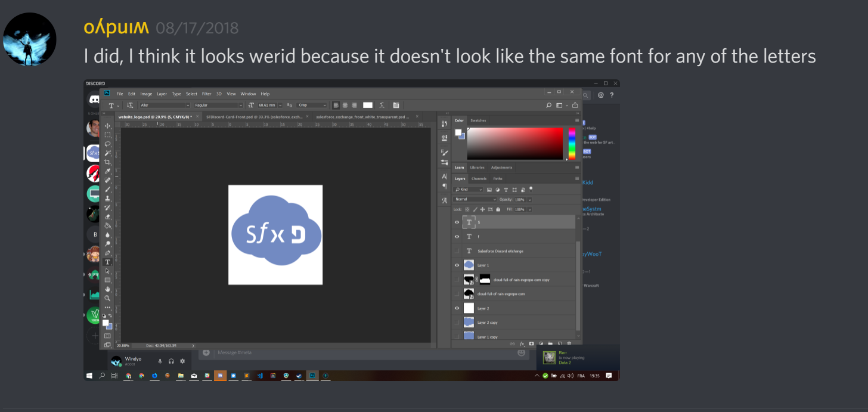868x412 pixels.
Task: Open the Photoshop File menu
Action: [120, 94]
